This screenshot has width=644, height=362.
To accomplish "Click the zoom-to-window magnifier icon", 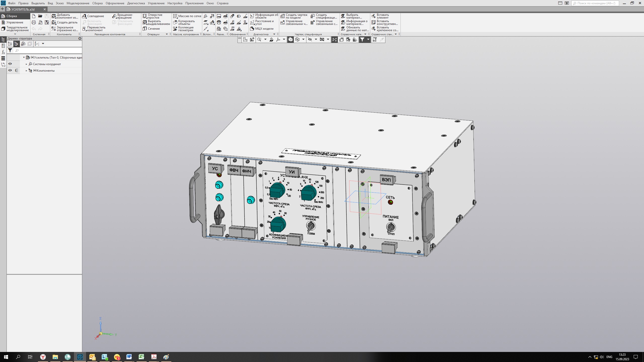I will tap(259, 39).
